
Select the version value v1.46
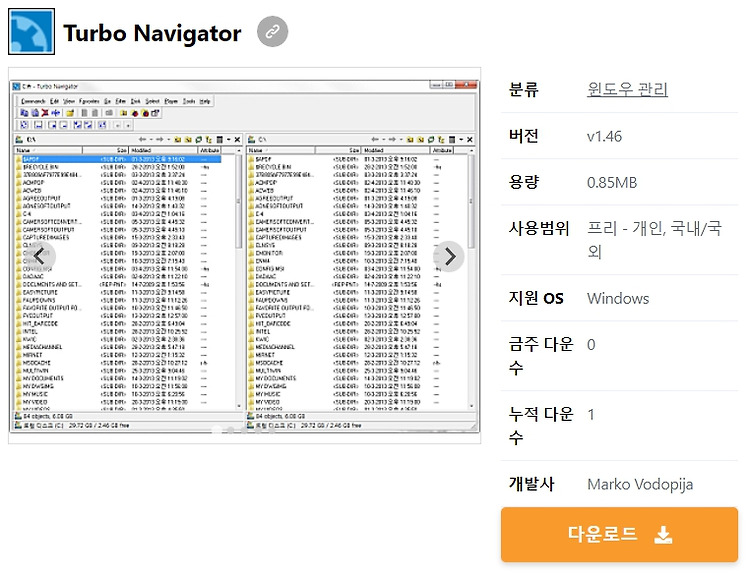[x=604, y=136]
